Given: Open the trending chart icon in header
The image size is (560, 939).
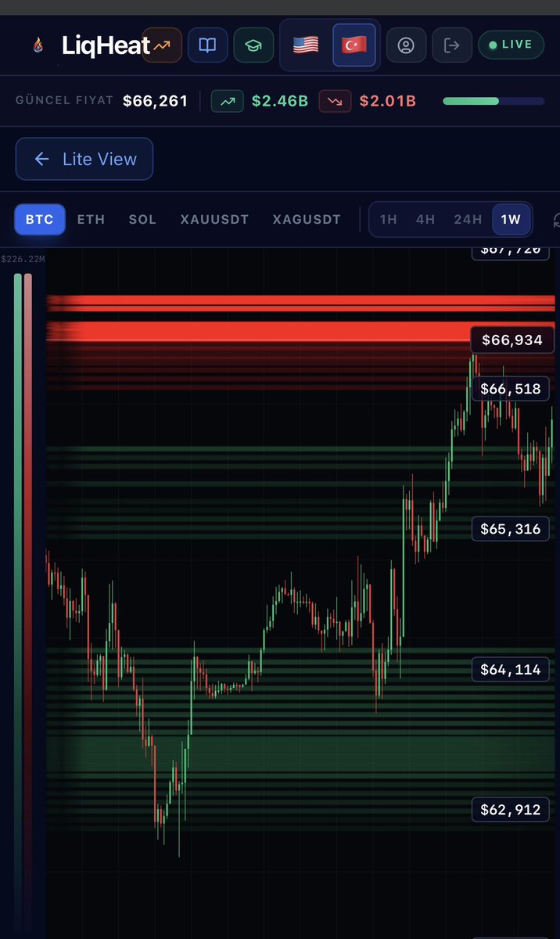Looking at the screenshot, I should click(x=162, y=45).
